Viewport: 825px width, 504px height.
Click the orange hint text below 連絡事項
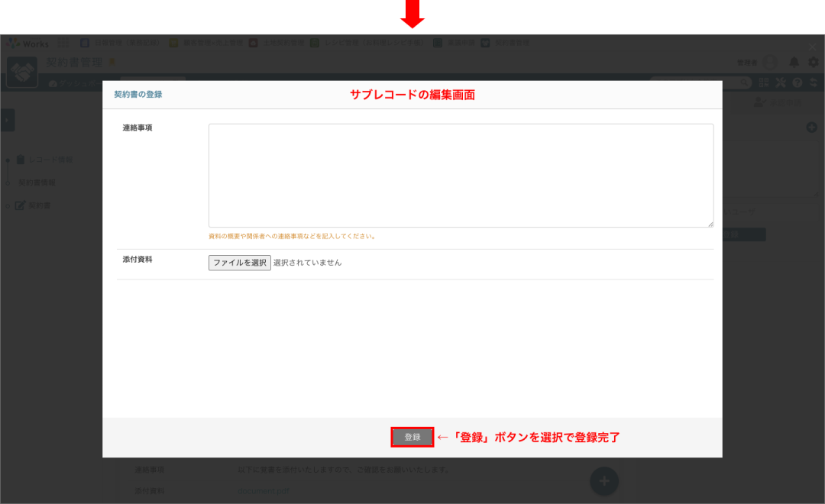tap(292, 236)
